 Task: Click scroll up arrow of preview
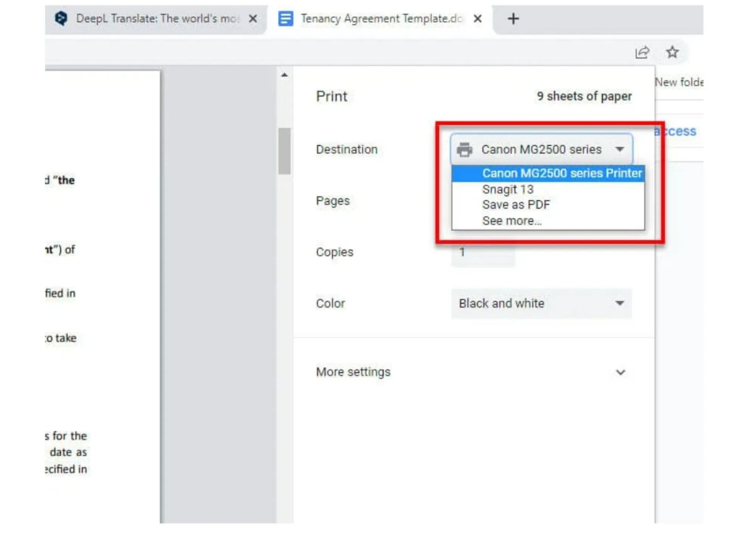(284, 75)
